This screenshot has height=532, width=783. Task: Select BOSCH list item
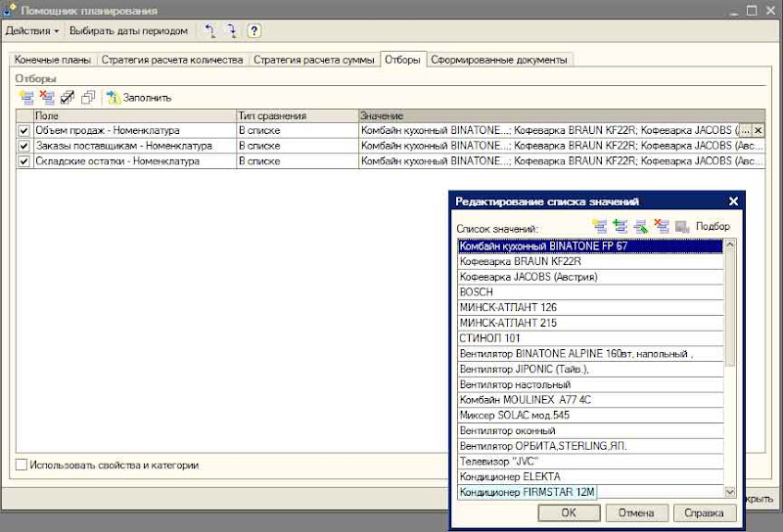point(590,292)
